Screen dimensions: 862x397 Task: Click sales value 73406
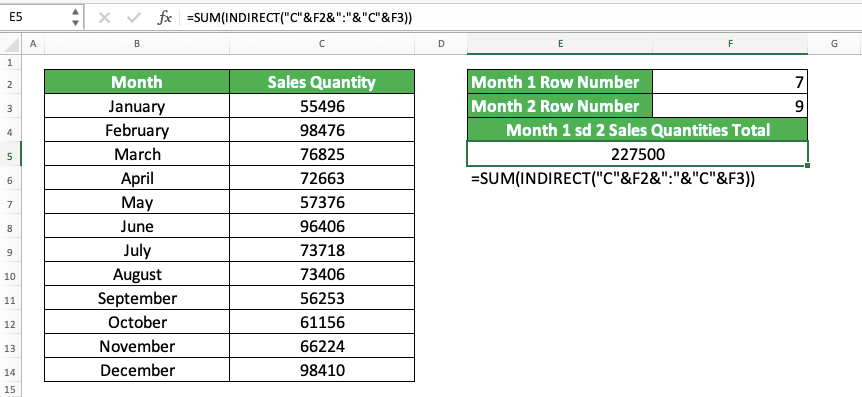322,274
